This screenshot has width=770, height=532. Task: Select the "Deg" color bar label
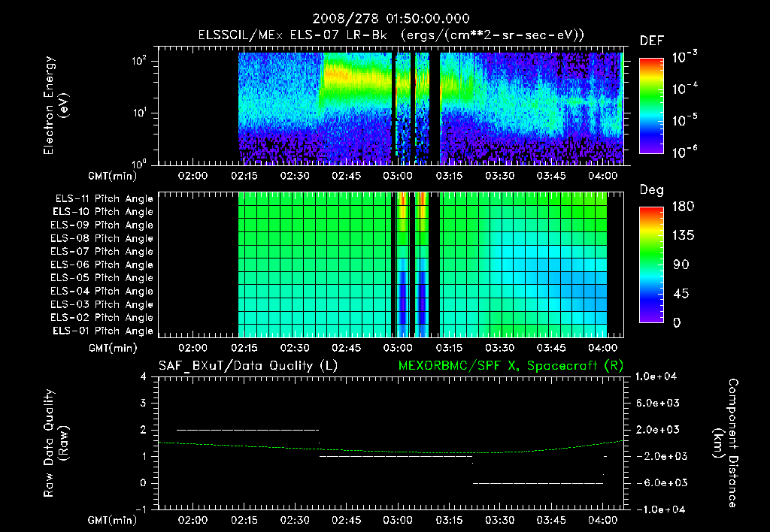651,190
